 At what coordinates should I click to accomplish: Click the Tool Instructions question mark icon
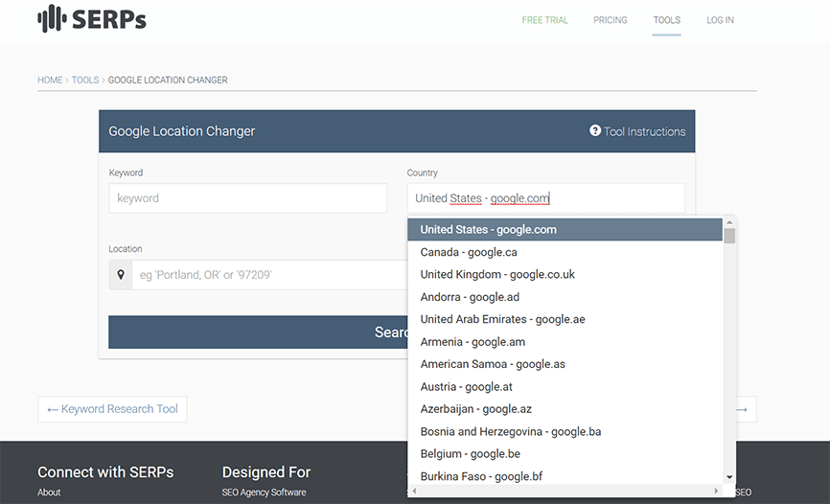[595, 130]
